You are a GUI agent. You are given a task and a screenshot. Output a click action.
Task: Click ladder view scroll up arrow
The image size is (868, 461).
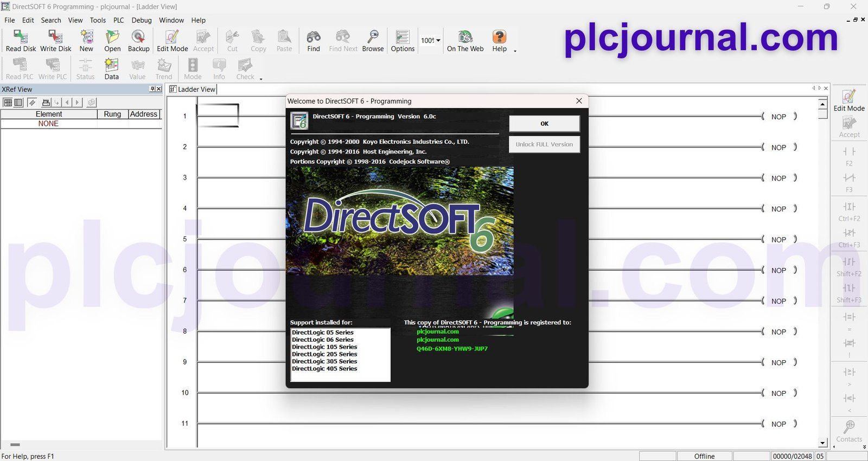pos(822,104)
